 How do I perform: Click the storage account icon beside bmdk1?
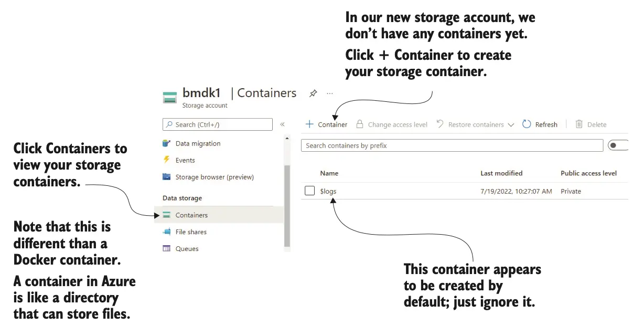(170, 98)
